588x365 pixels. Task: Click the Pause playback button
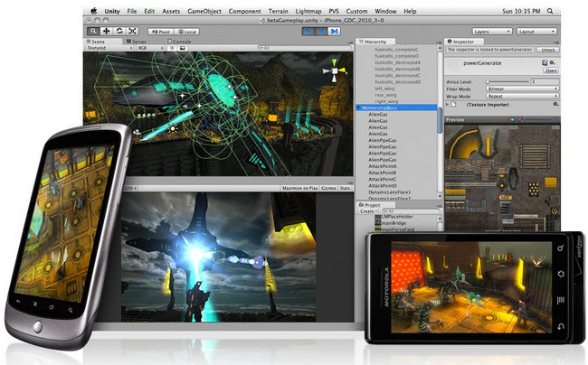coord(322,31)
